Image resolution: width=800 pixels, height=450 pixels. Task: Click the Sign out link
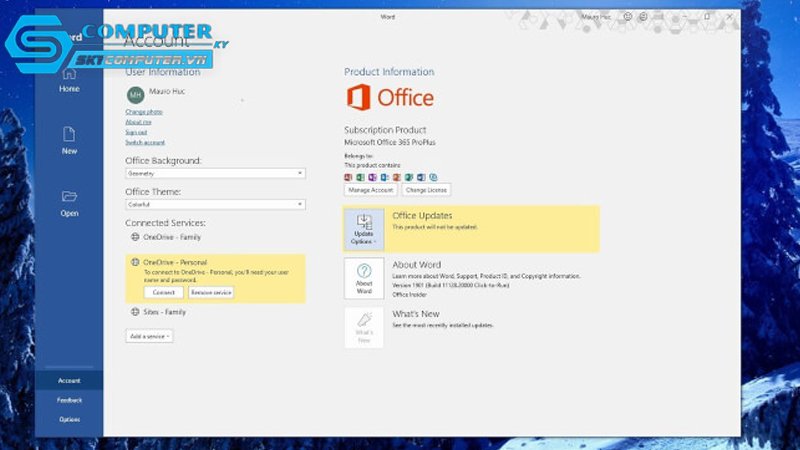136,132
